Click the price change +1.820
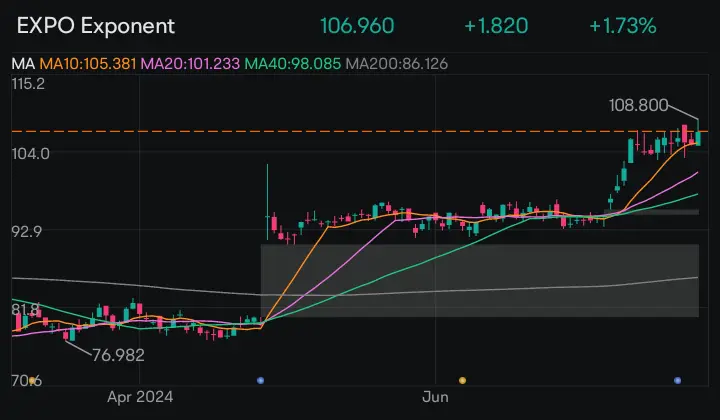 [x=496, y=26]
